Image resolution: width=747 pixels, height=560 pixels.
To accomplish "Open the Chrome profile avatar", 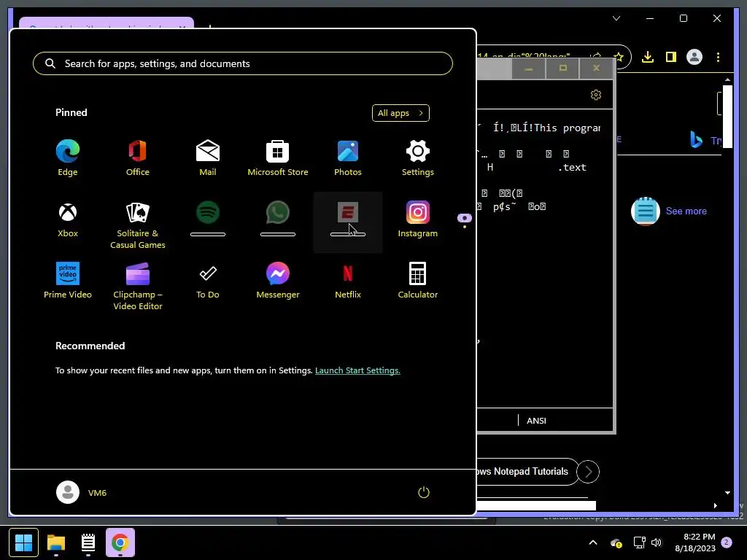I will click(x=694, y=57).
